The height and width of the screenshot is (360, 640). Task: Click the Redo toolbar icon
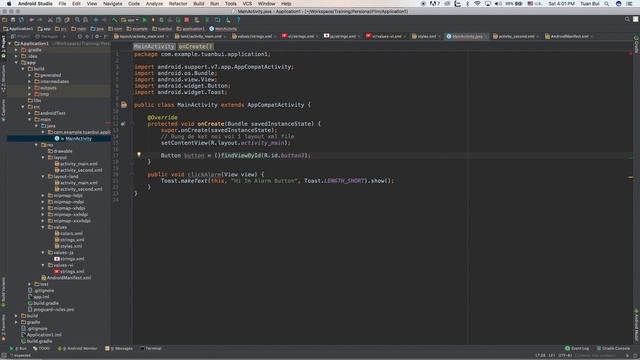click(x=40, y=20)
